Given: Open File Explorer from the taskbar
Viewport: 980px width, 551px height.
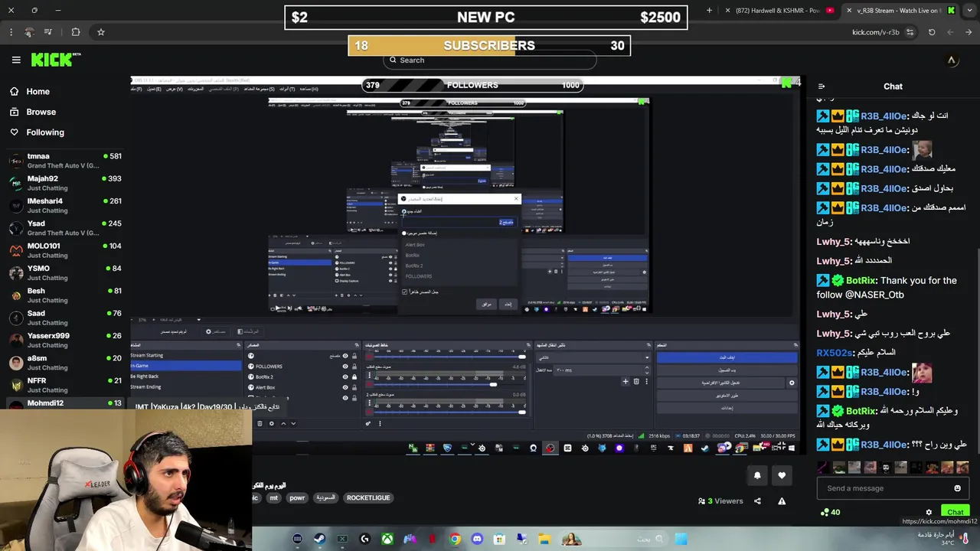Looking at the screenshot, I should tap(544, 539).
